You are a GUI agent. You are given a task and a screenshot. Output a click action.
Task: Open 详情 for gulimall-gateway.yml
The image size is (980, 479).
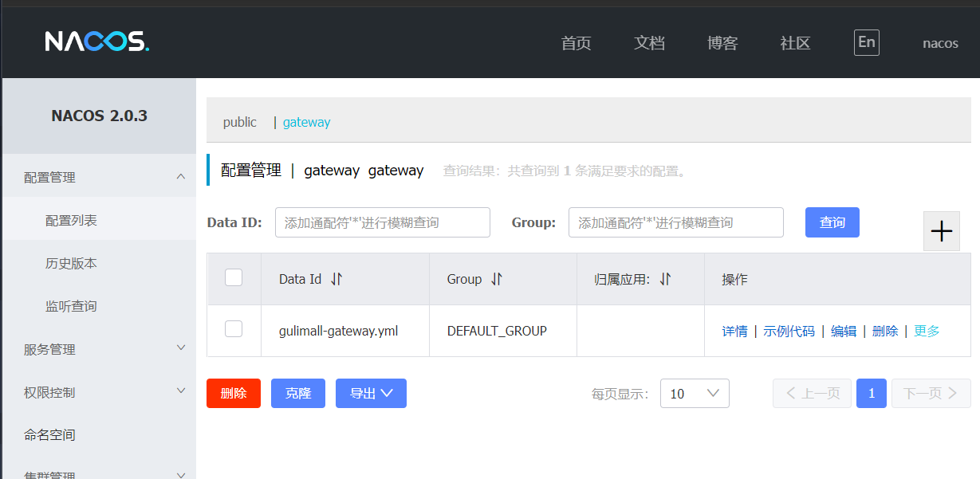pyautogui.click(x=735, y=331)
